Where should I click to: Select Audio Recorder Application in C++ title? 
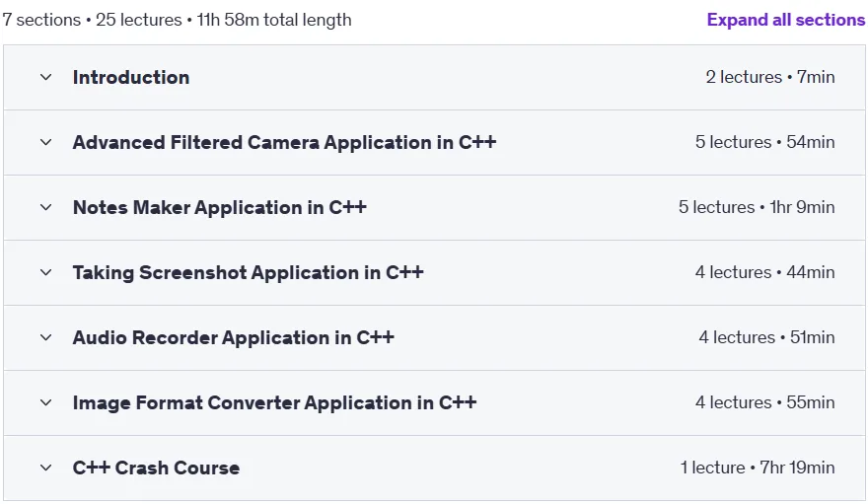(234, 337)
